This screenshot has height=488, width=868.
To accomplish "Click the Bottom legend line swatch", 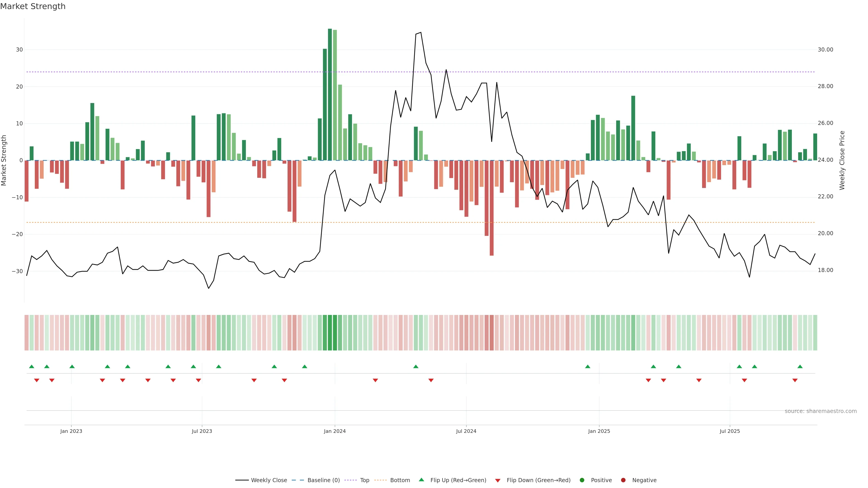I will 380,480.
